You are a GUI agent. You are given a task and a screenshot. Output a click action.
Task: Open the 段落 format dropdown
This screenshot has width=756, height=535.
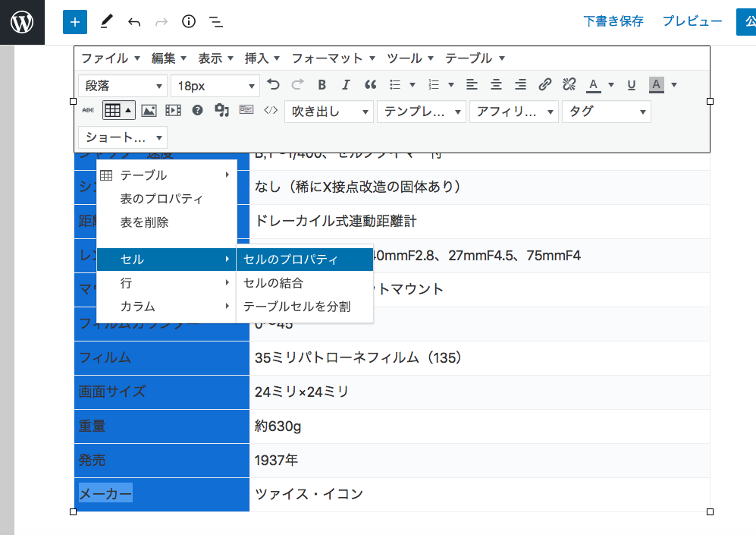pyautogui.click(x=123, y=86)
